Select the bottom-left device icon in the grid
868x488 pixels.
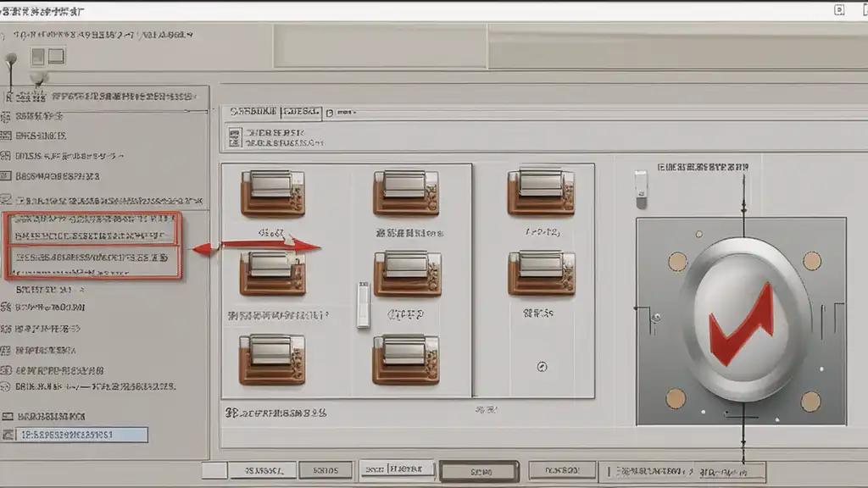click(x=272, y=359)
